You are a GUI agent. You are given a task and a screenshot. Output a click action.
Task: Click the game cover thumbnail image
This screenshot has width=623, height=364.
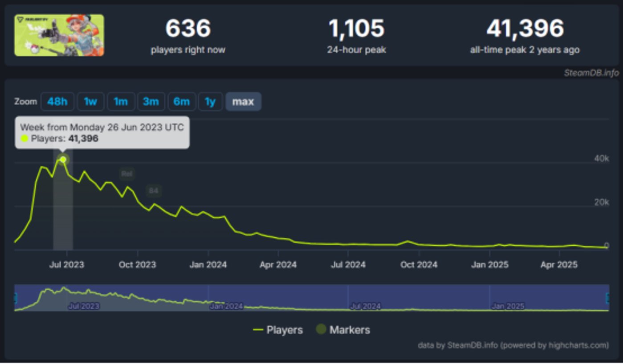coord(59,35)
